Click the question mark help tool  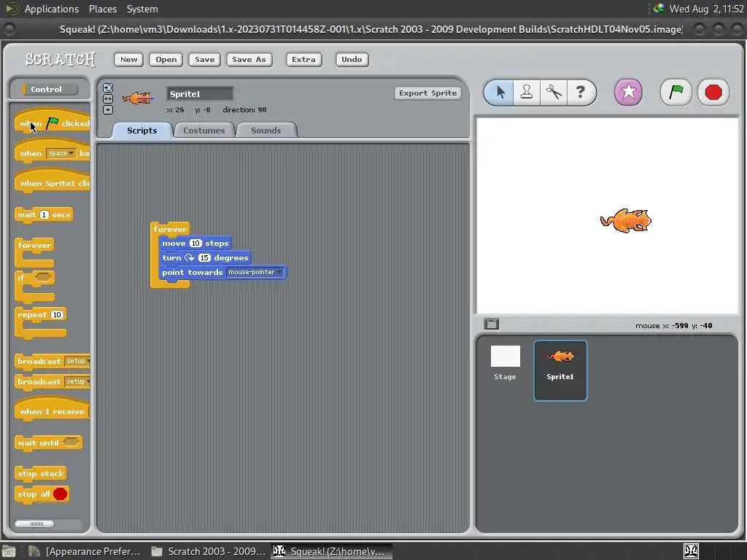point(580,92)
